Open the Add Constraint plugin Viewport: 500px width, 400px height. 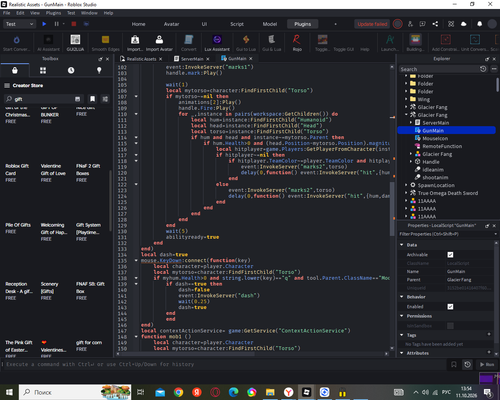(x=445, y=43)
